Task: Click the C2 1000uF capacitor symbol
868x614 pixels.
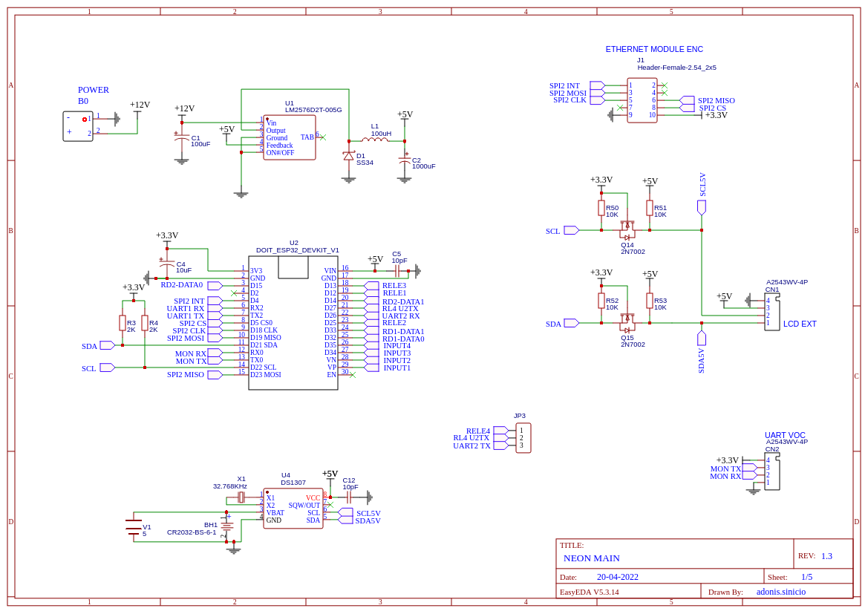Action: [405, 160]
